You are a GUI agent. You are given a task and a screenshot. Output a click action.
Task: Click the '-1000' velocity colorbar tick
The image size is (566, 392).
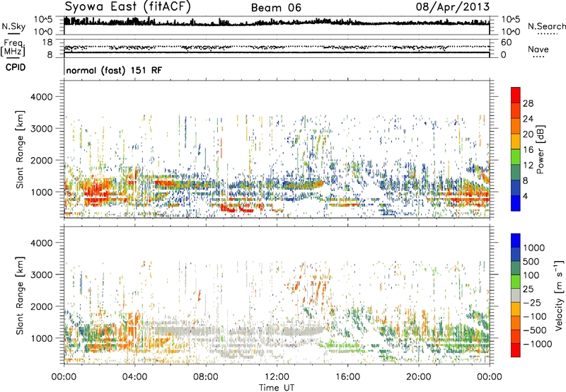click(538, 344)
